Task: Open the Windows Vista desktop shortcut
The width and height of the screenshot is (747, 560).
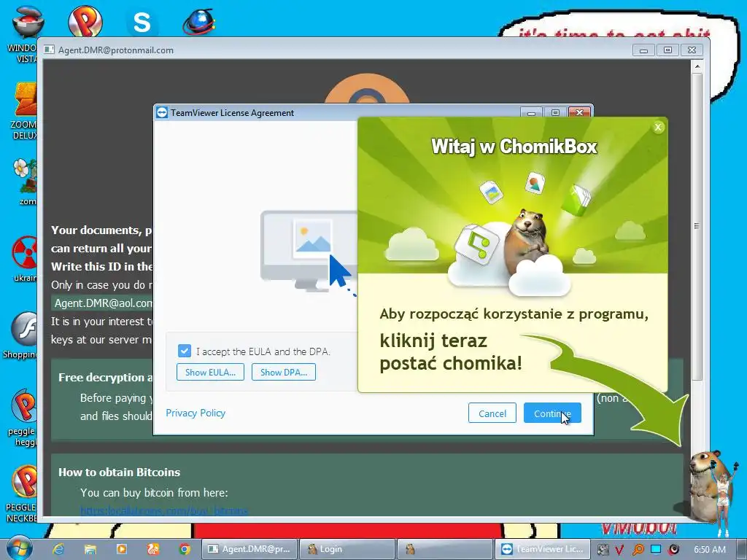Action: coord(24,34)
